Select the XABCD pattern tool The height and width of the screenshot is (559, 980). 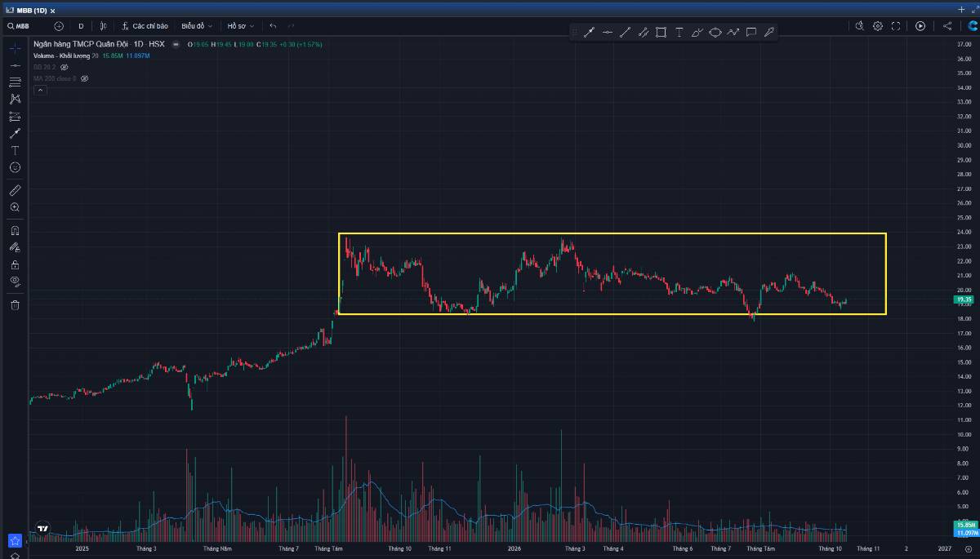[15, 99]
